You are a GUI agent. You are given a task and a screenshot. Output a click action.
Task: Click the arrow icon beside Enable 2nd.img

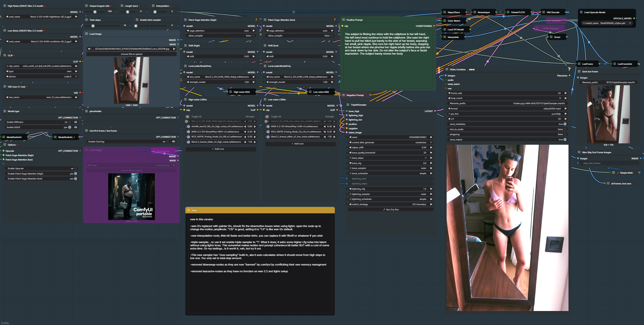173,141
